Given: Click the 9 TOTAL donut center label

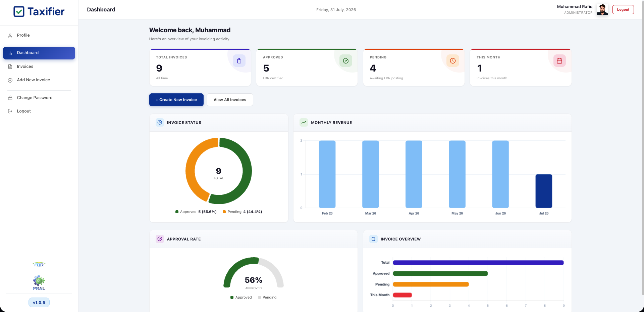Looking at the screenshot, I should 219,174.
